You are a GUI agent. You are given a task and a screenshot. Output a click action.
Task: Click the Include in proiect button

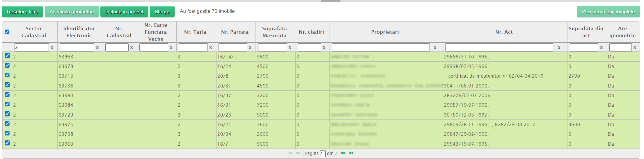[x=124, y=12]
